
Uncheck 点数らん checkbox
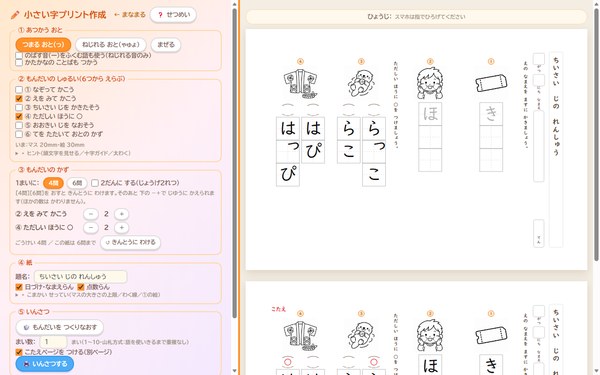81,287
